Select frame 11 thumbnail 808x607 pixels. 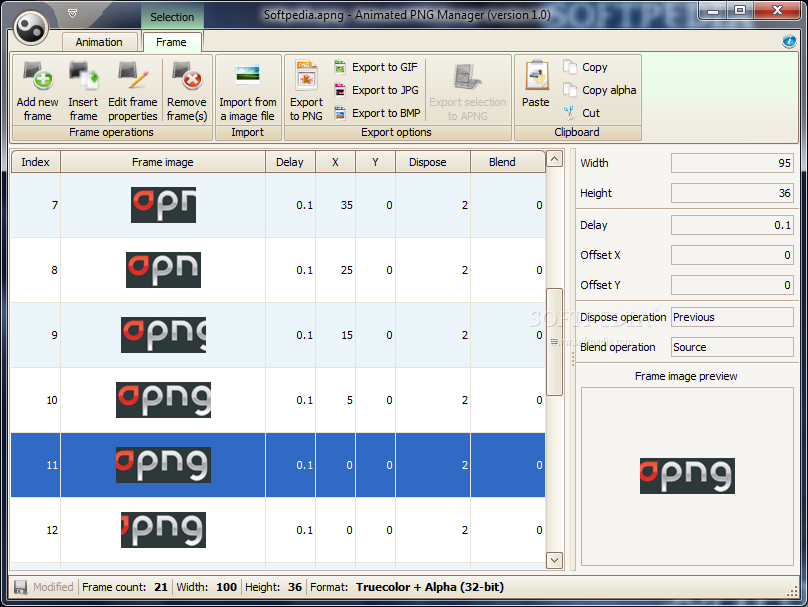(x=163, y=465)
